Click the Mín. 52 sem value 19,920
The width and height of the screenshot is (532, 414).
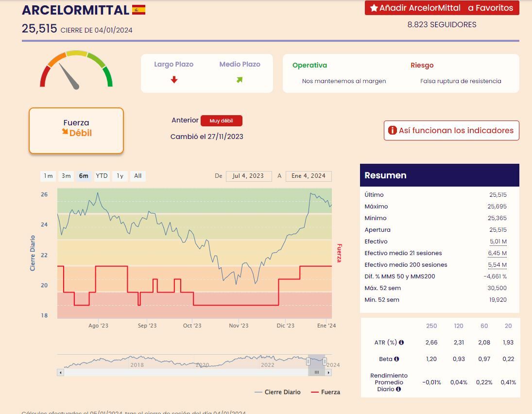(x=498, y=300)
